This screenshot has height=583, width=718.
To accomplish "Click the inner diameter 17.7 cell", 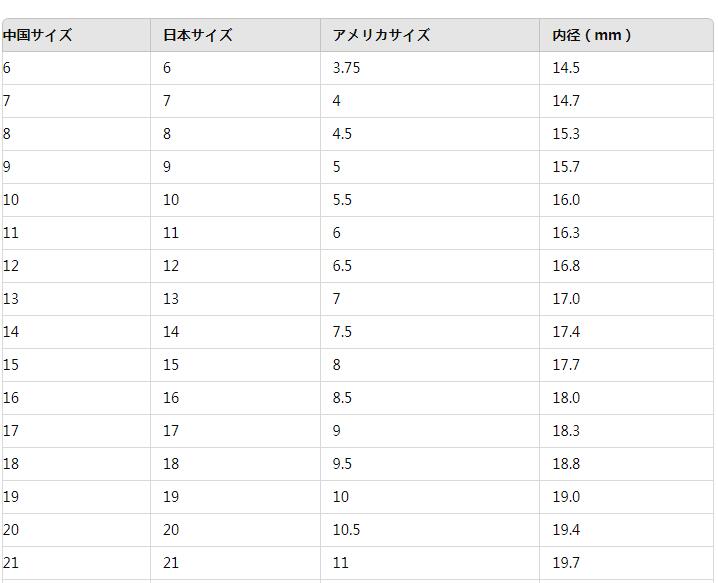I will (566, 365).
